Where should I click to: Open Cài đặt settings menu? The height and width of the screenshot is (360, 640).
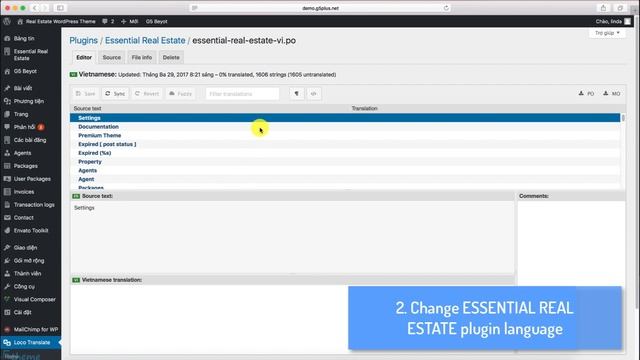pos(22,312)
